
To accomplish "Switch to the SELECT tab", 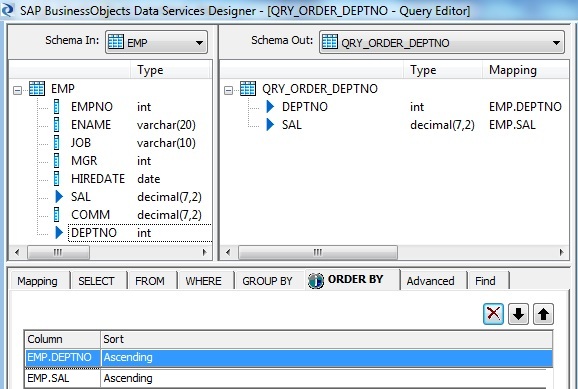I will [96, 281].
